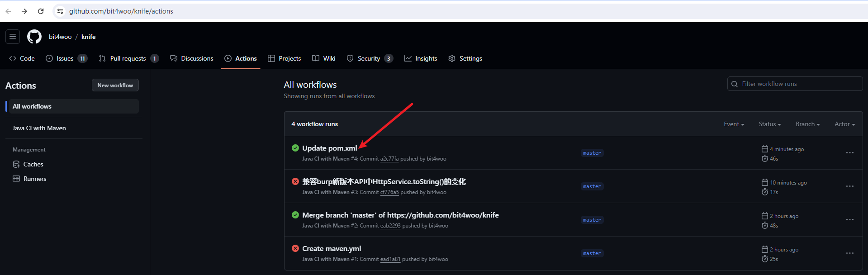Open the knife repository link
Screen dimensions: 868x275
(89, 37)
